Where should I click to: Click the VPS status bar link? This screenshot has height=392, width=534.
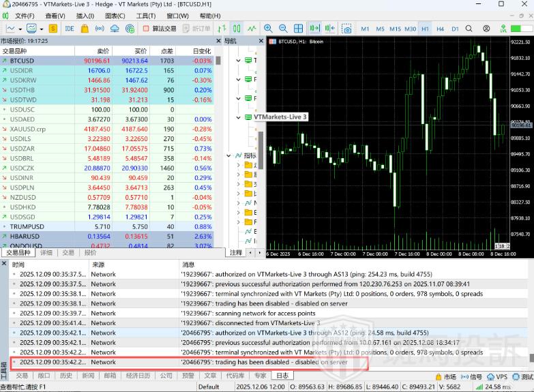(x=496, y=376)
